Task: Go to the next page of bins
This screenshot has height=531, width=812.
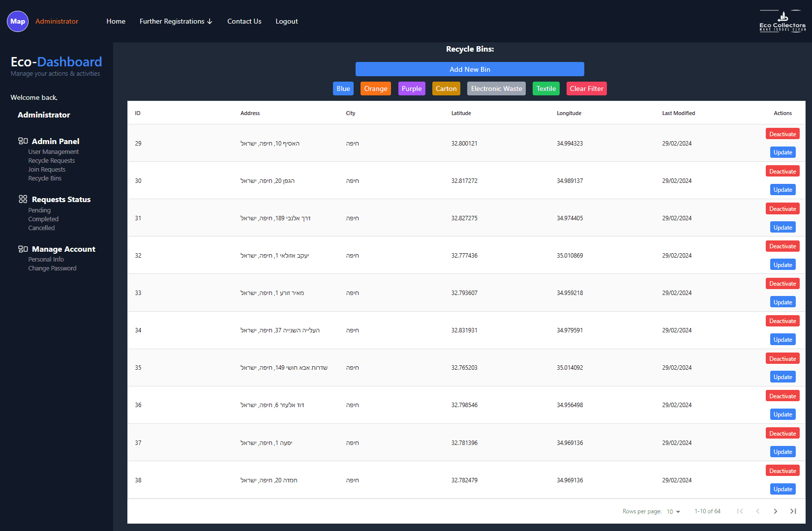Action: point(776,511)
